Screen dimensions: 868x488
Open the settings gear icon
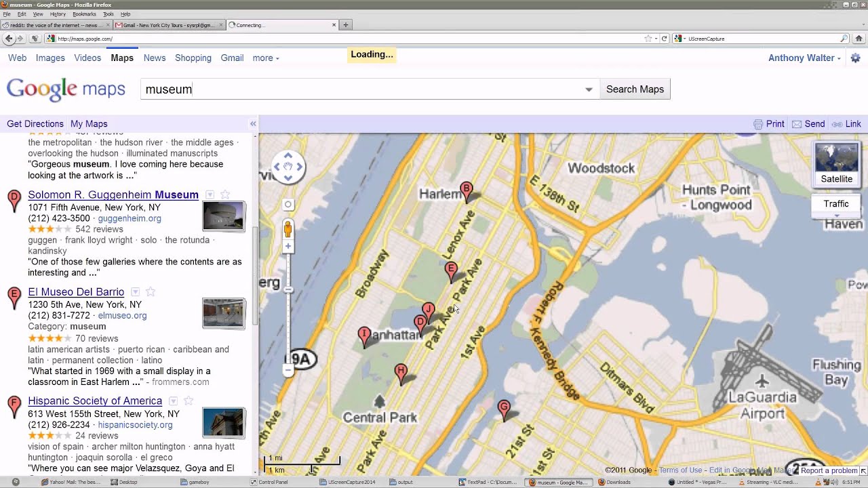(855, 58)
